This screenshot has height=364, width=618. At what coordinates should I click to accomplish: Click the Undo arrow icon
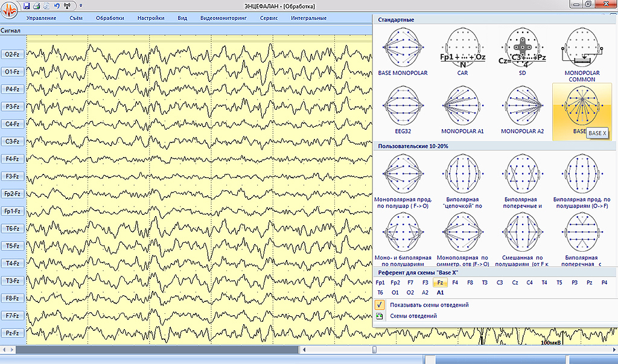click(x=56, y=6)
